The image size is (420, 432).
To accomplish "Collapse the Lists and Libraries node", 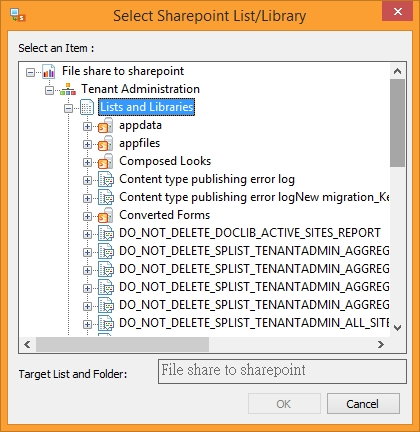I will 68,108.
